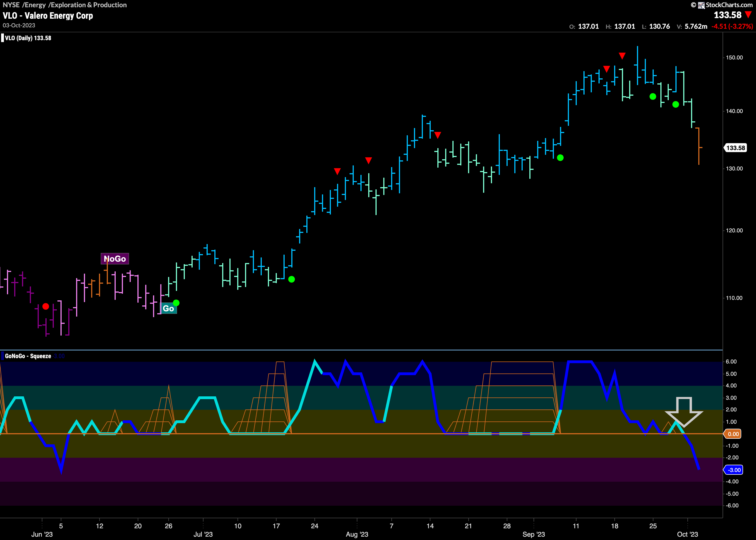This screenshot has width=756, height=540.
Task: Click the 150.00 price axis label
Action: point(734,57)
